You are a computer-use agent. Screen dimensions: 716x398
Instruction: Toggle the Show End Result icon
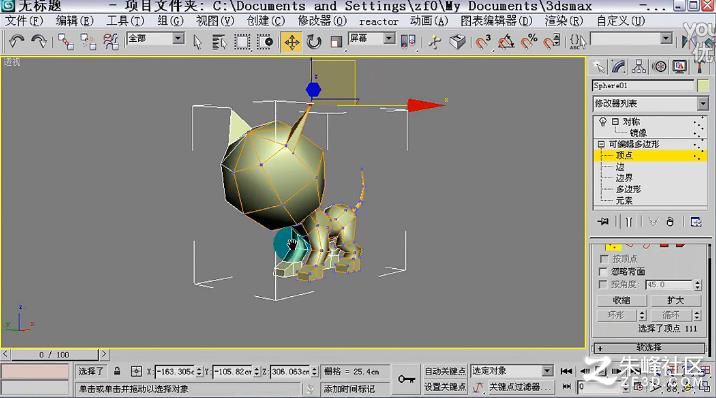click(x=628, y=222)
